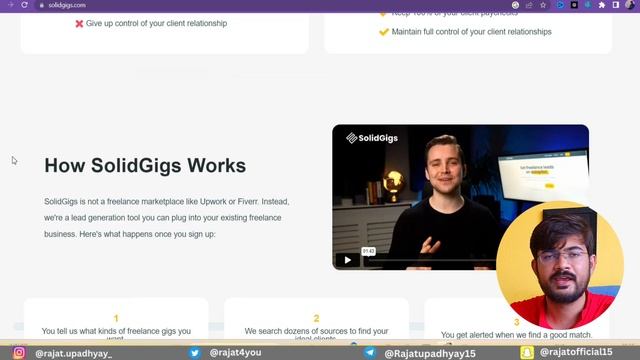Click the paragraph mentioning Upwork or Fiverr
This screenshot has height=360, width=640.
tap(167, 218)
